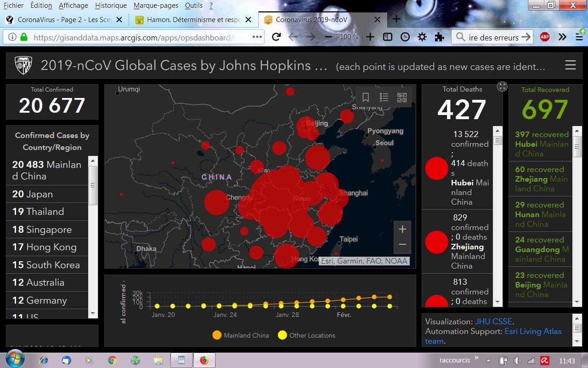The image size is (588, 368).
Task: Open the map bookmarks tool
Action: pos(366,97)
